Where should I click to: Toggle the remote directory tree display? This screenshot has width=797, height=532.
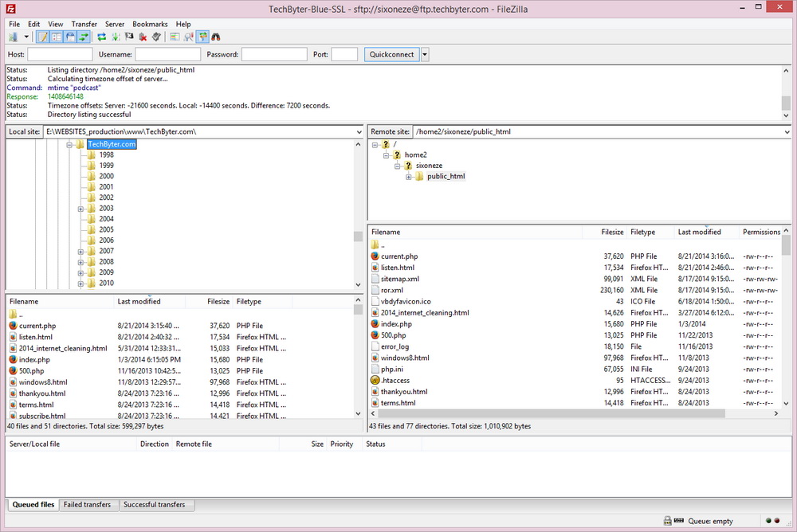click(70, 37)
